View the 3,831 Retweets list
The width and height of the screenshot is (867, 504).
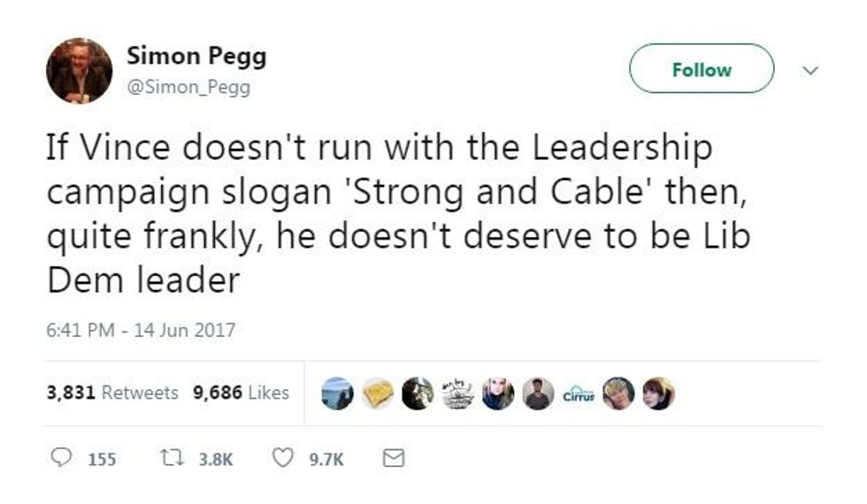112,393
